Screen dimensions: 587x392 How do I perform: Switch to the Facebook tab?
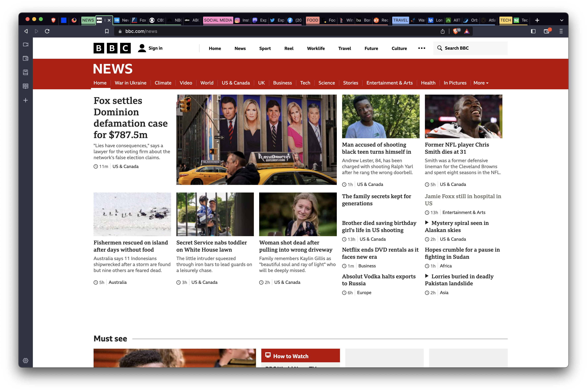pos(295,20)
